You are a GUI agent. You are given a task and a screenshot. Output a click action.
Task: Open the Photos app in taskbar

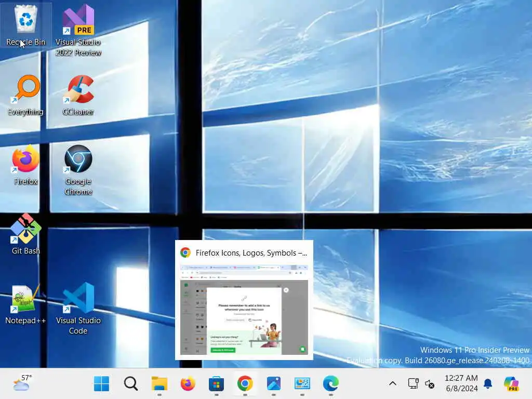coord(273,384)
